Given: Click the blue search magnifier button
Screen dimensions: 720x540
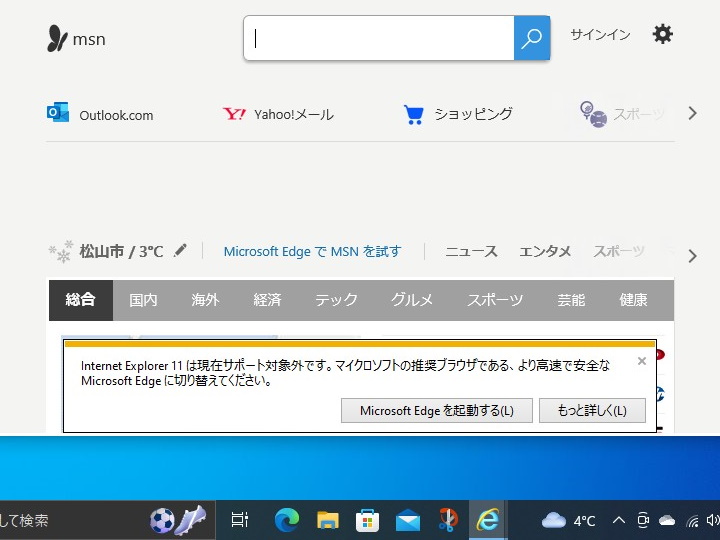Looking at the screenshot, I should click(532, 38).
